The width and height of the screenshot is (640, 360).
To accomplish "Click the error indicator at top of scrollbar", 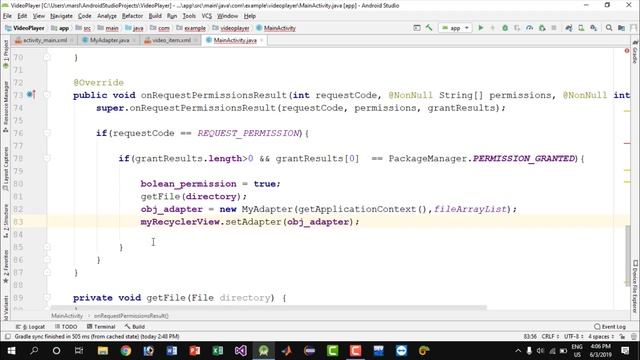I will tap(627, 51).
